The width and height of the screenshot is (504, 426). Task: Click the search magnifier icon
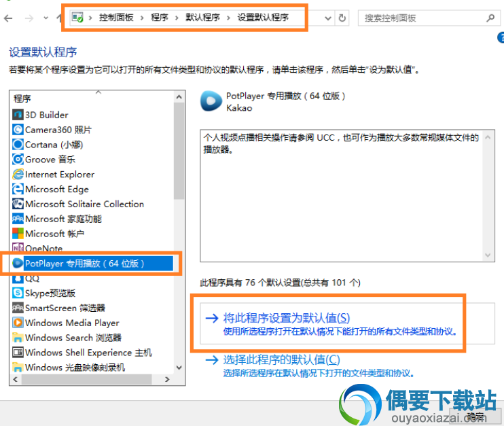pyautogui.click(x=490, y=18)
